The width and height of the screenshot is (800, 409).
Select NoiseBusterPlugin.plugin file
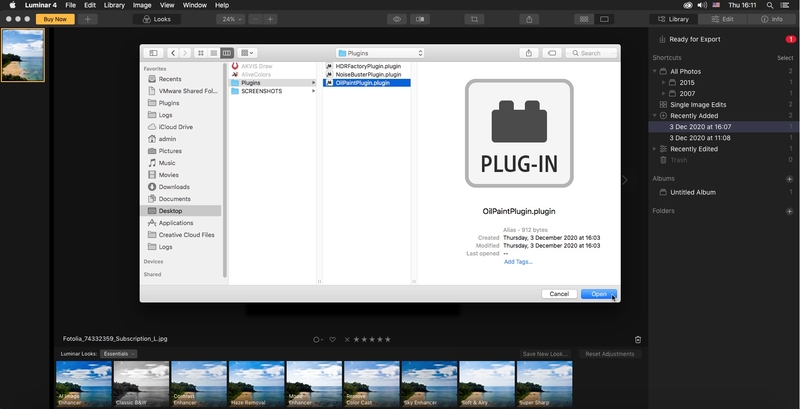tap(367, 74)
